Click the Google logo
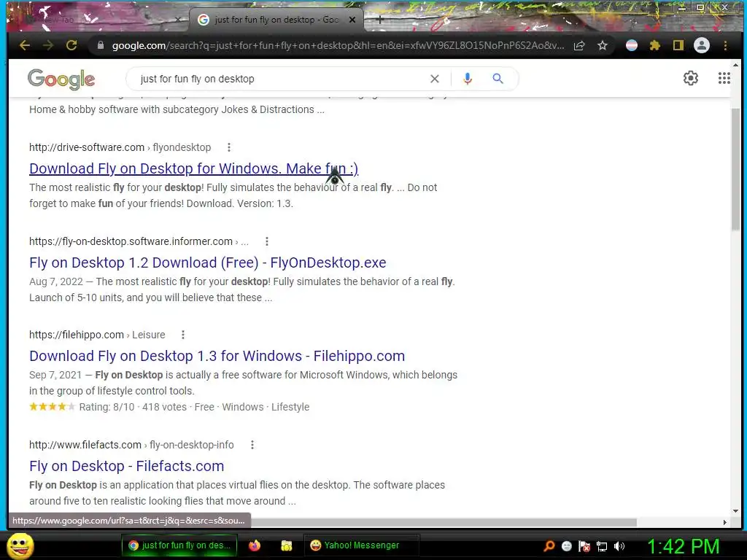 tap(61, 79)
